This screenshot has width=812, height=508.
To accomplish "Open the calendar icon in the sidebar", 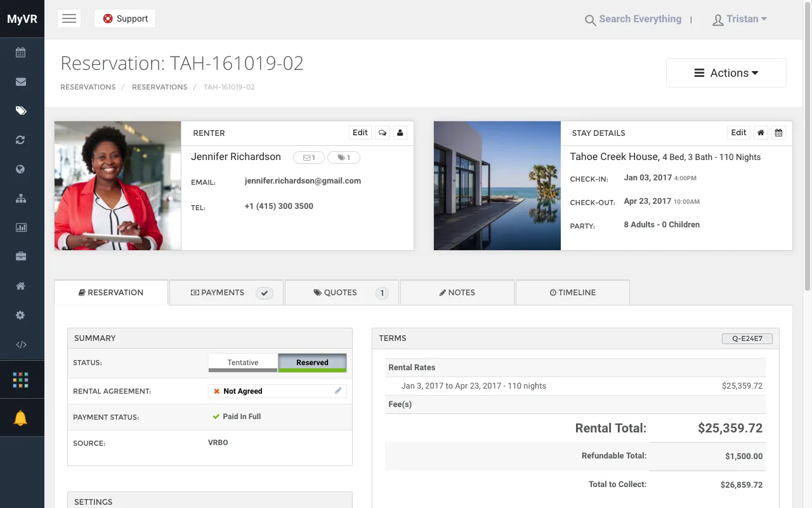I will (21, 53).
